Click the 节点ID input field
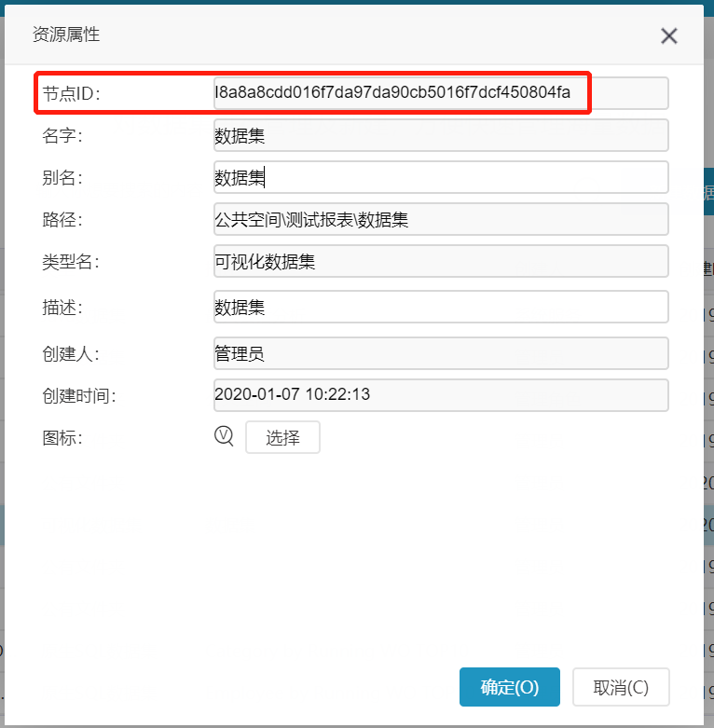This screenshot has height=728, width=714. [x=441, y=93]
